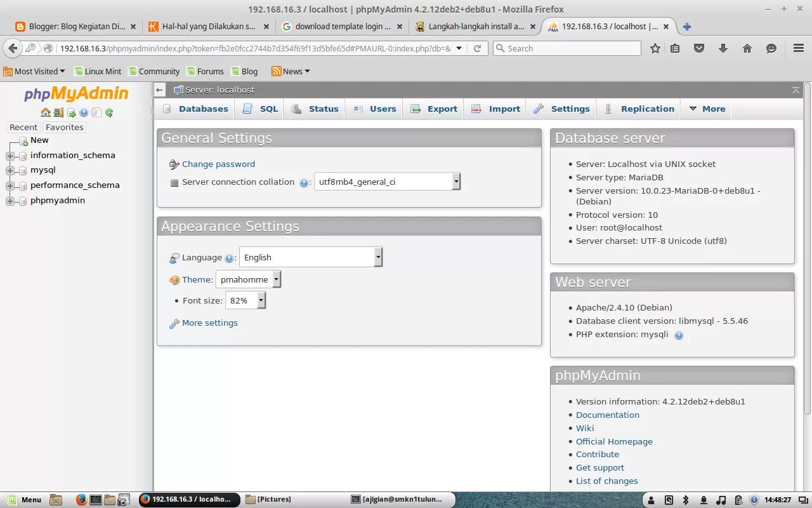
Task: Click the Hello chat smiley icon
Action: point(771,48)
